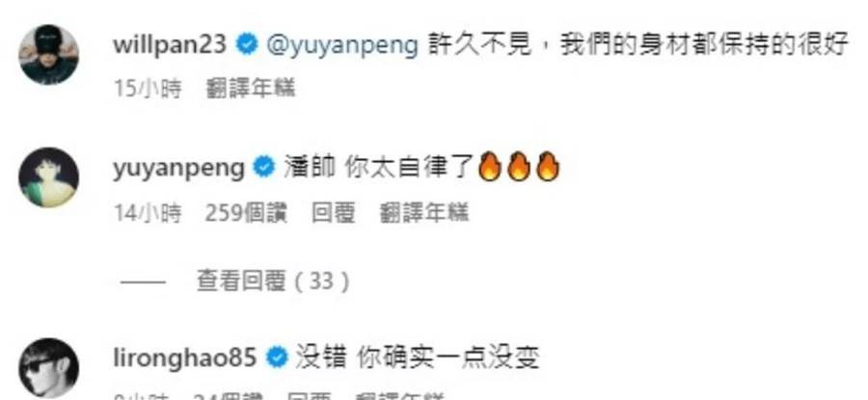Image resolution: width=868 pixels, height=400 pixels.
Task: Click the 14小時 timestamp
Action: click(x=148, y=212)
